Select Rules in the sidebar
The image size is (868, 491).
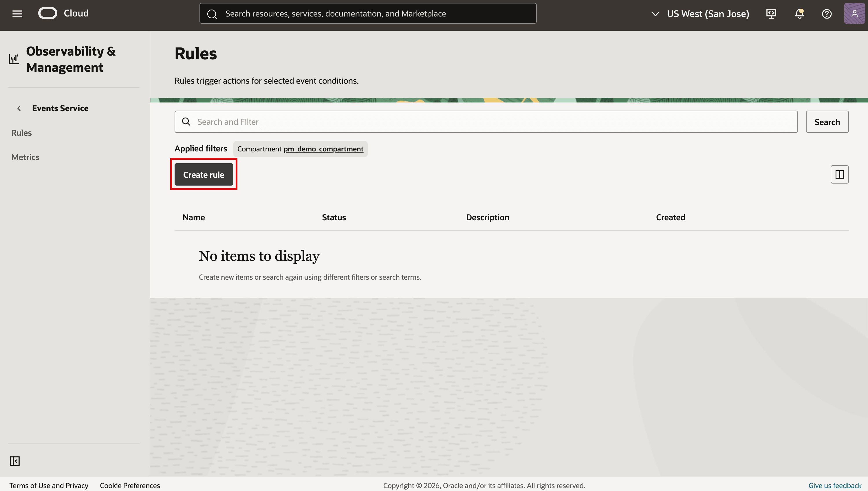(x=21, y=133)
